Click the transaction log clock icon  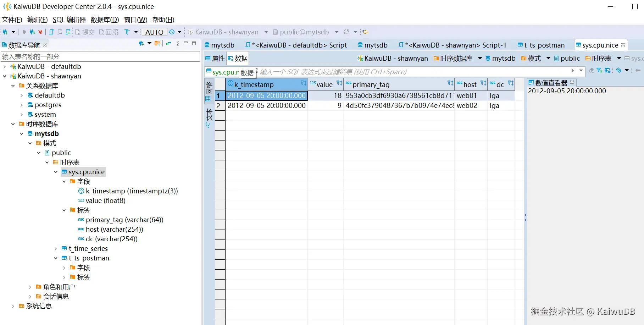point(172,32)
